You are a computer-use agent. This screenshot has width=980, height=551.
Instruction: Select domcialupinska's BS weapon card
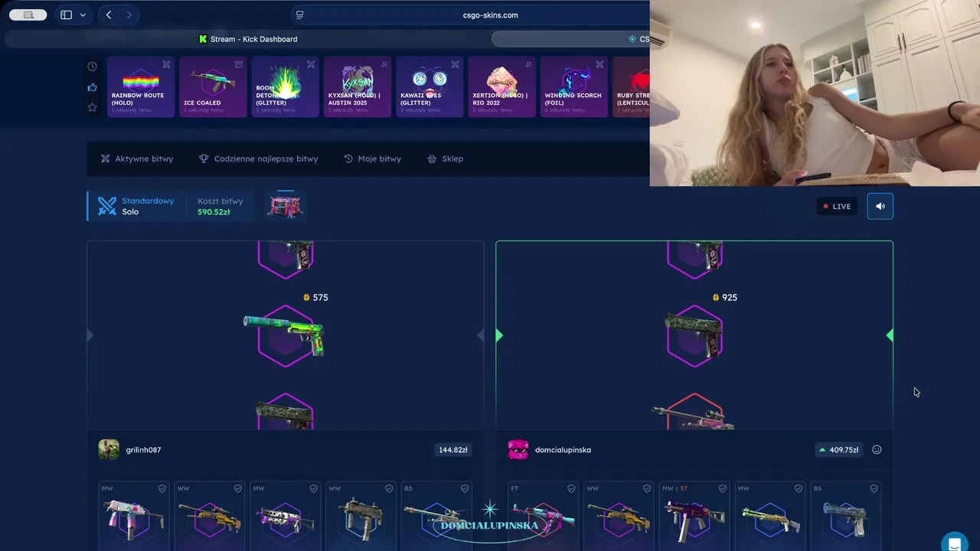coord(846,516)
